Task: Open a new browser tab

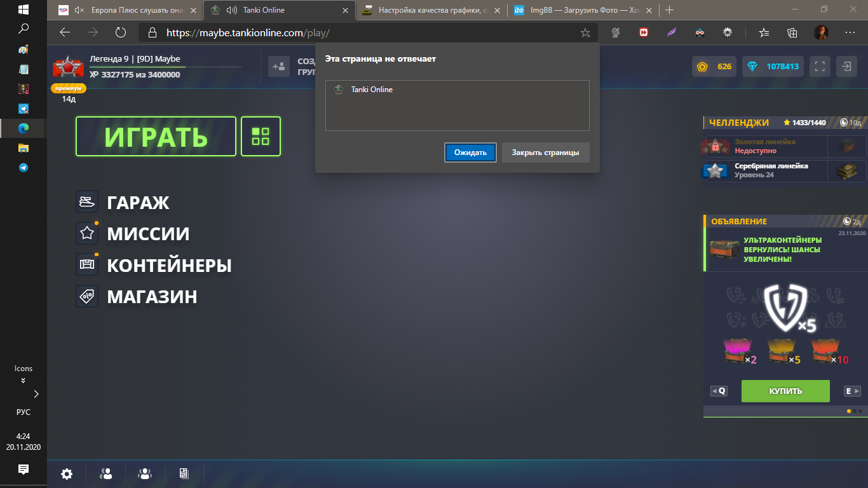Action: pyautogui.click(x=669, y=10)
